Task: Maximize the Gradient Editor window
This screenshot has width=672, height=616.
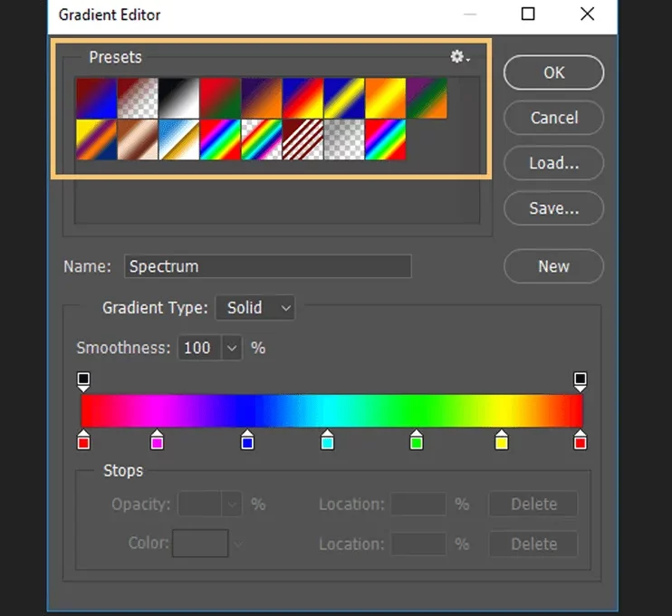Action: coord(528,14)
